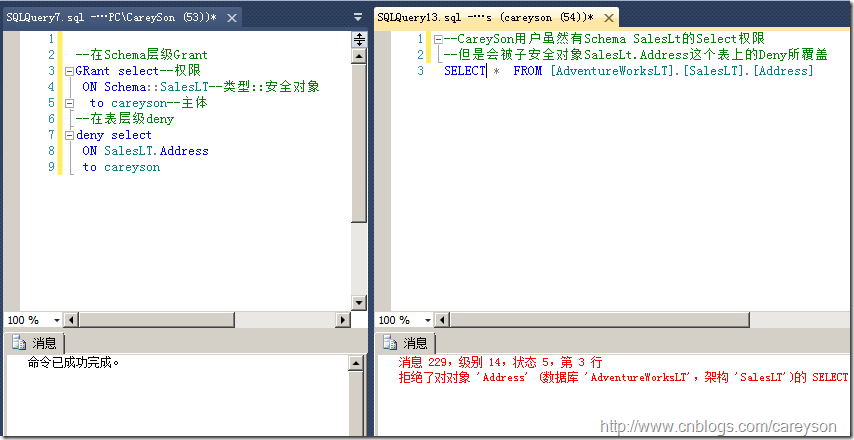The image size is (854, 440).
Task: Click comment '--在表层级deny'
Action: pyautogui.click(x=125, y=119)
